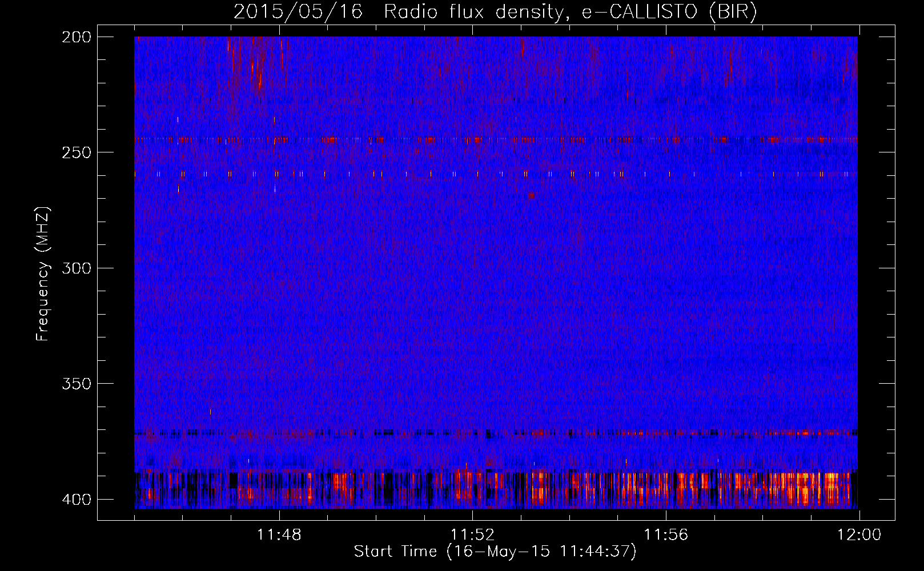This screenshot has width=924, height=571.
Task: Click the 11:52 time tick label
Action: 472,535
